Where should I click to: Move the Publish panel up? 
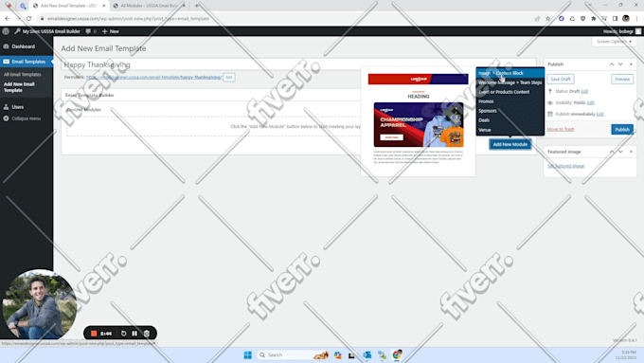click(x=612, y=64)
